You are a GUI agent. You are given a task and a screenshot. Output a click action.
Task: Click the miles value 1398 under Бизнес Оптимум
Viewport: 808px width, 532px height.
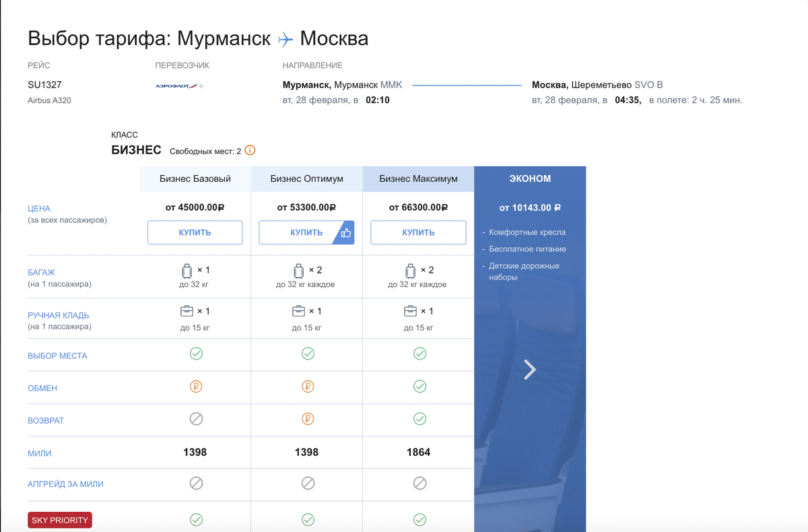click(307, 453)
